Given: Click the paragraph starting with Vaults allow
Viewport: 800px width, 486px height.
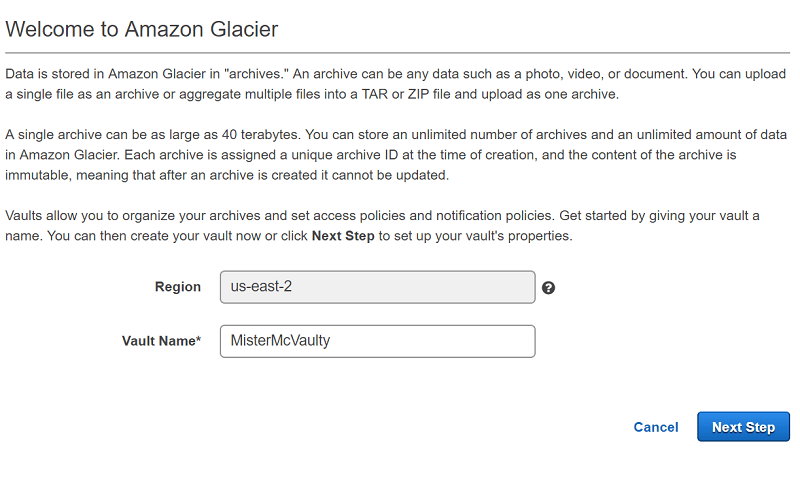Looking at the screenshot, I should tap(382, 226).
